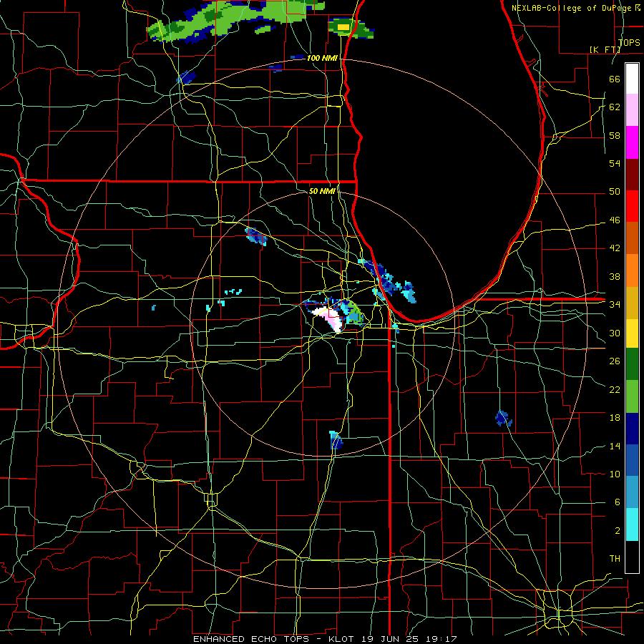The width and height of the screenshot is (644, 644).
Task: Click the '19:17' timestamp in footer
Action: coord(441,639)
